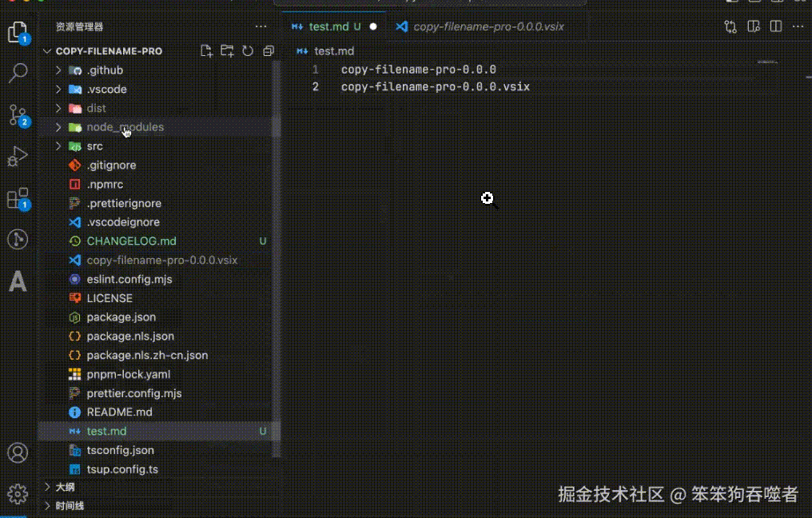Open editor more actions menu
The width and height of the screenshot is (812, 518).
[x=798, y=26]
